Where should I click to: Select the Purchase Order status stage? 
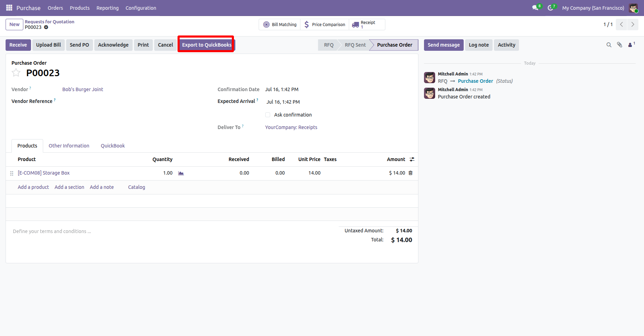[x=394, y=45]
